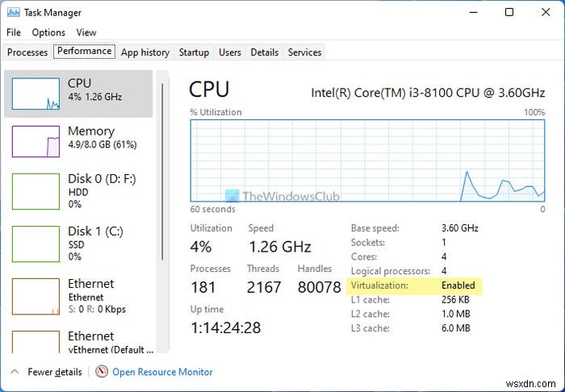565x392 pixels.
Task: Click the Handles count 80078
Action: pos(320,287)
